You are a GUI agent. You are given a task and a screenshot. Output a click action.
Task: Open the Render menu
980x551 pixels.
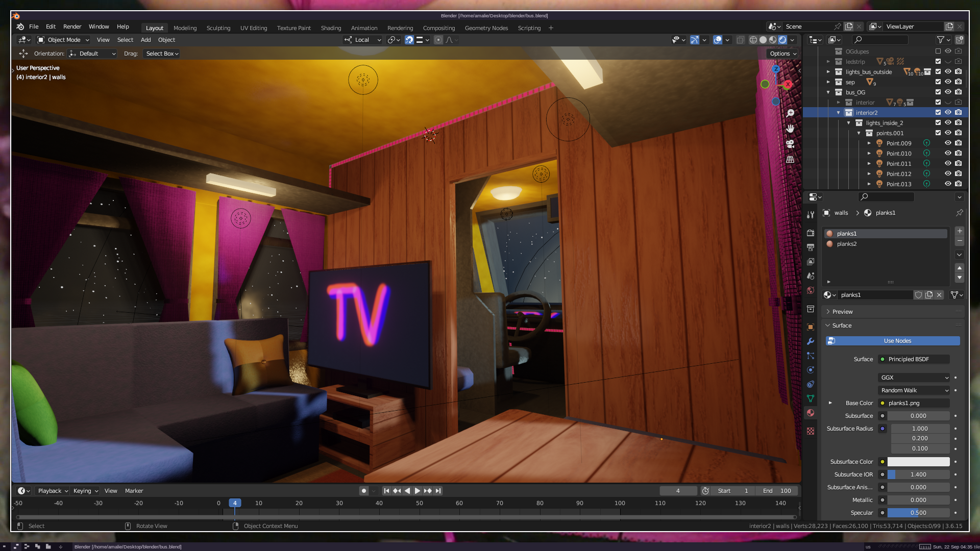(72, 27)
